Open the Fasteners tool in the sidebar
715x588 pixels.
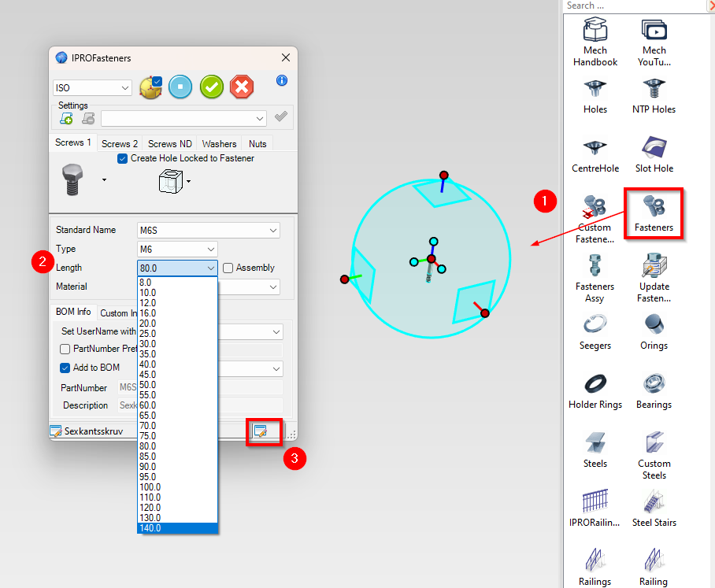pyautogui.click(x=654, y=213)
